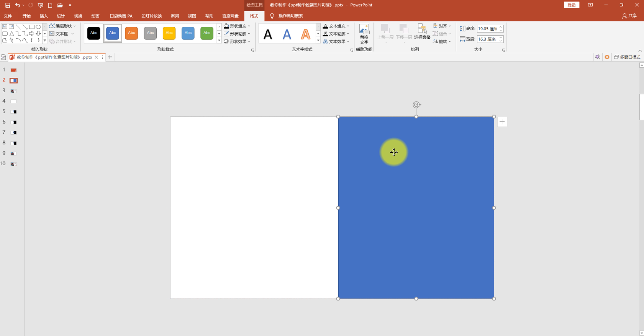Apply the black Abc shape style
Screen dimensions: 644x336
[94, 33]
